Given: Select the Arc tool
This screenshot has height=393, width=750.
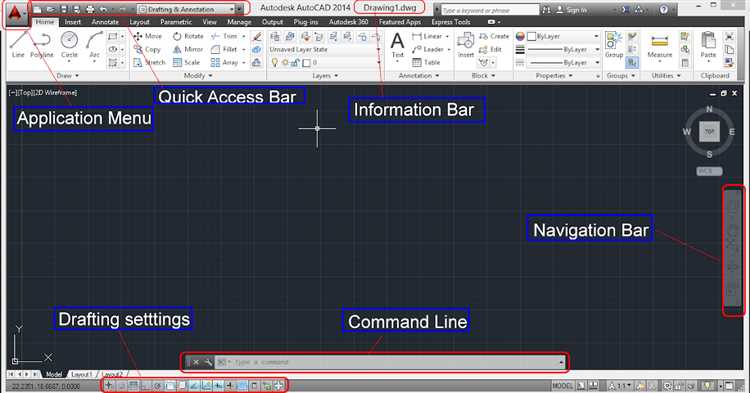Looking at the screenshot, I should pyautogui.click(x=95, y=45).
